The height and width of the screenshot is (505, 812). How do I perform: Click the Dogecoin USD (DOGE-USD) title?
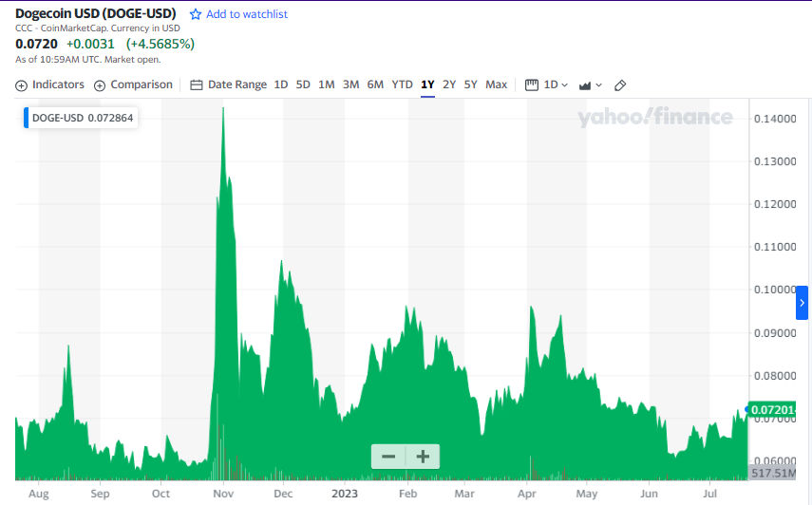(96, 13)
